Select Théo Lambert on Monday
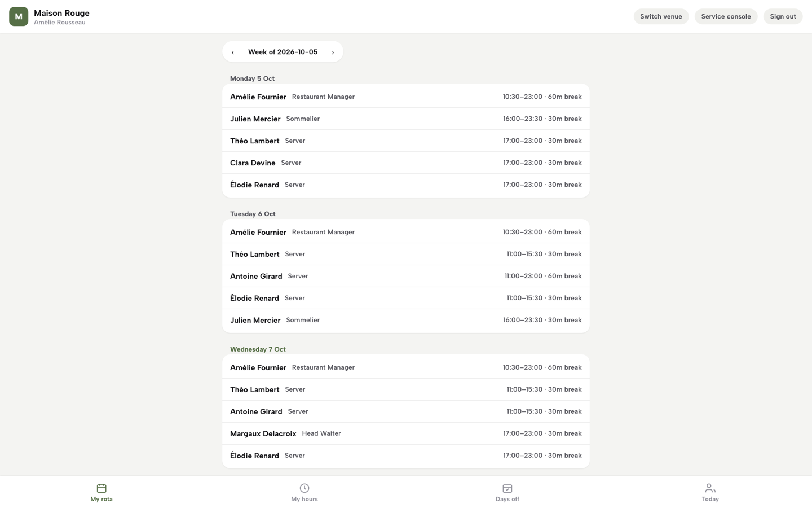Screen dimensions: 812x508 (406, 141)
